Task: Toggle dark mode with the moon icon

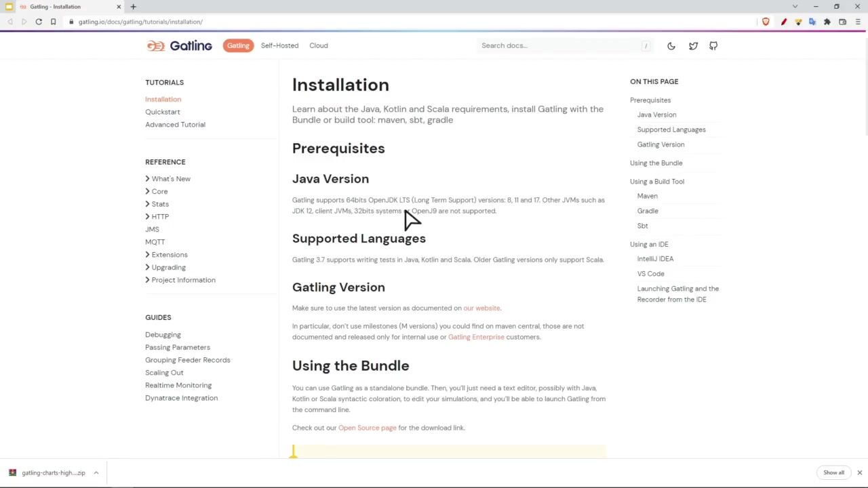Action: point(671,46)
